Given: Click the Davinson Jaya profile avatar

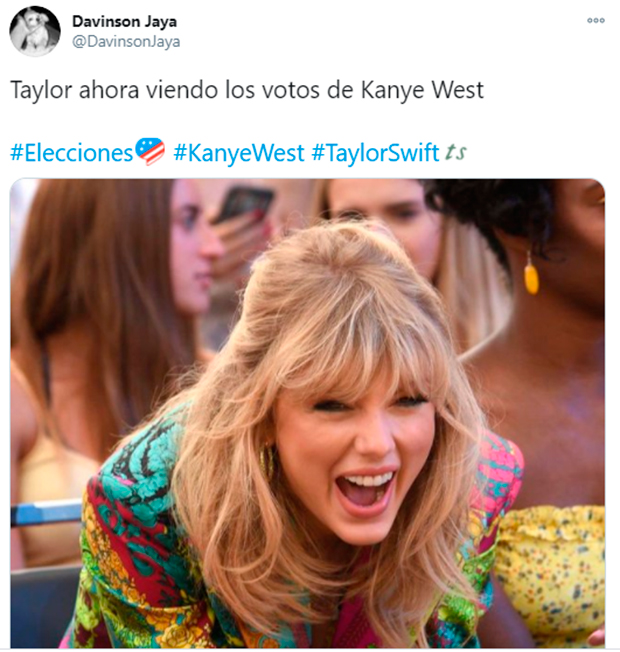Looking at the screenshot, I should [35, 31].
